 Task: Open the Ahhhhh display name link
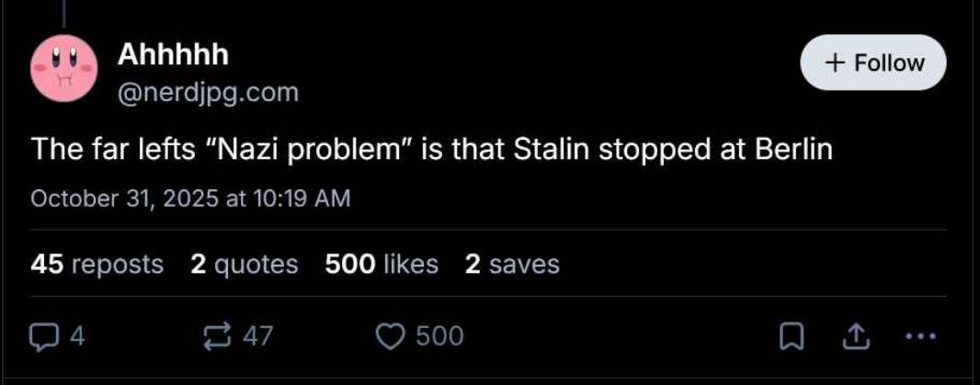pyautogui.click(x=173, y=56)
